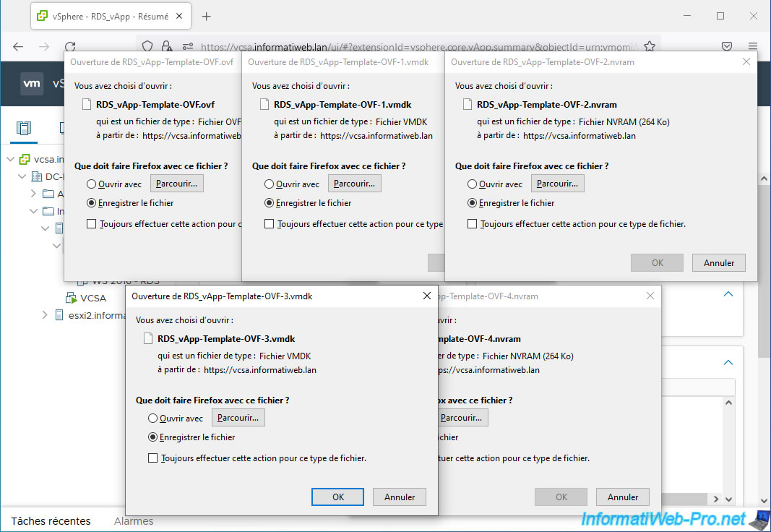
Task: Open Tâches récentes tab
Action: pos(51,520)
